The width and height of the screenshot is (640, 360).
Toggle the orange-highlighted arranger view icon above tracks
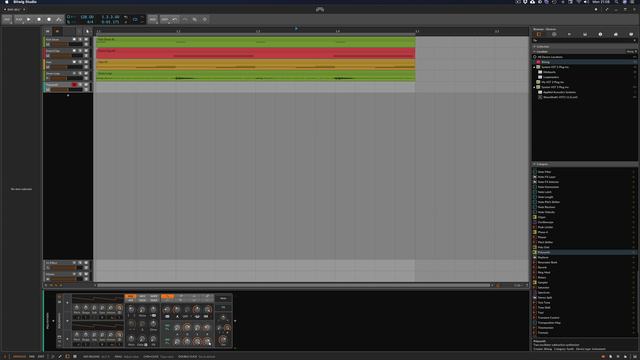[x=57, y=31]
